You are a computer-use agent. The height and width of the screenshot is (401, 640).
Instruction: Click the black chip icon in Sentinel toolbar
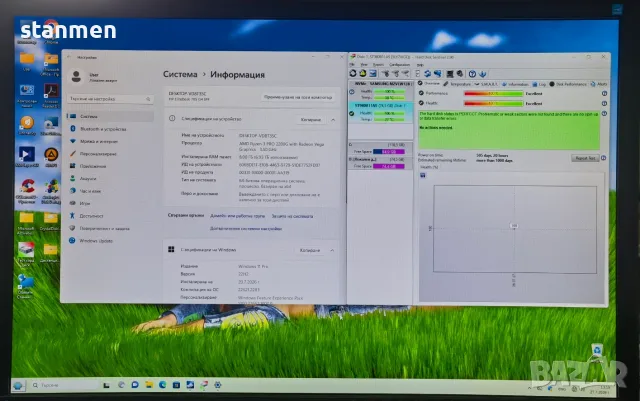click(450, 74)
